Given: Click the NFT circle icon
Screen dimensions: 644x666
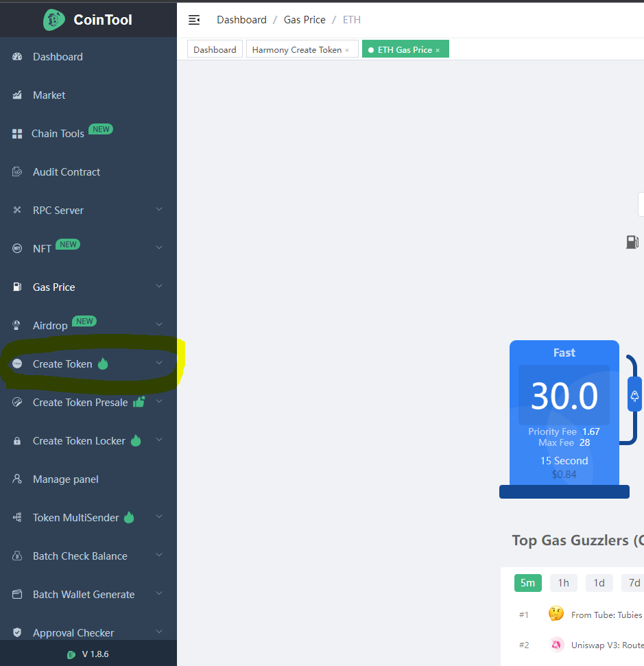Looking at the screenshot, I should 17,248.
